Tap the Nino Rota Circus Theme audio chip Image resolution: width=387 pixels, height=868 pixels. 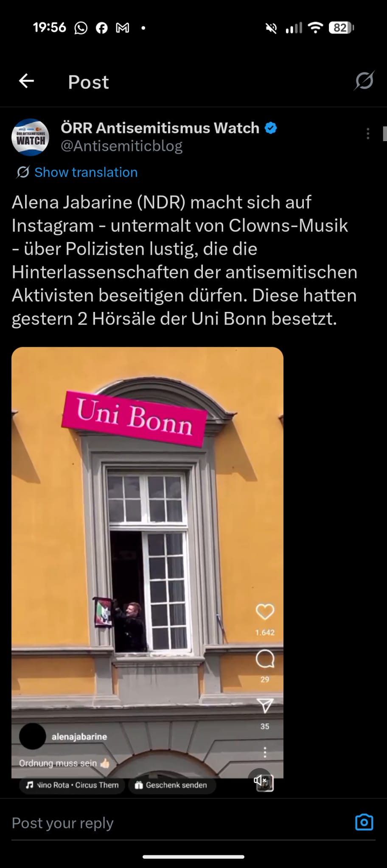click(x=72, y=785)
